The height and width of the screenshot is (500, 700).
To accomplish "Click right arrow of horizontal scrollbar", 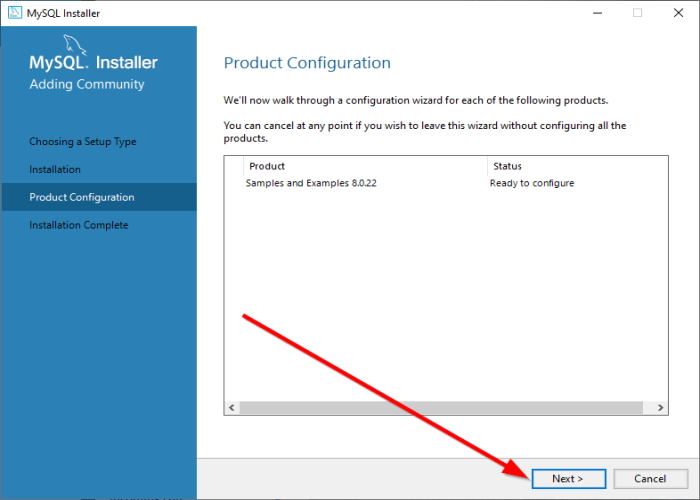I will pyautogui.click(x=660, y=408).
